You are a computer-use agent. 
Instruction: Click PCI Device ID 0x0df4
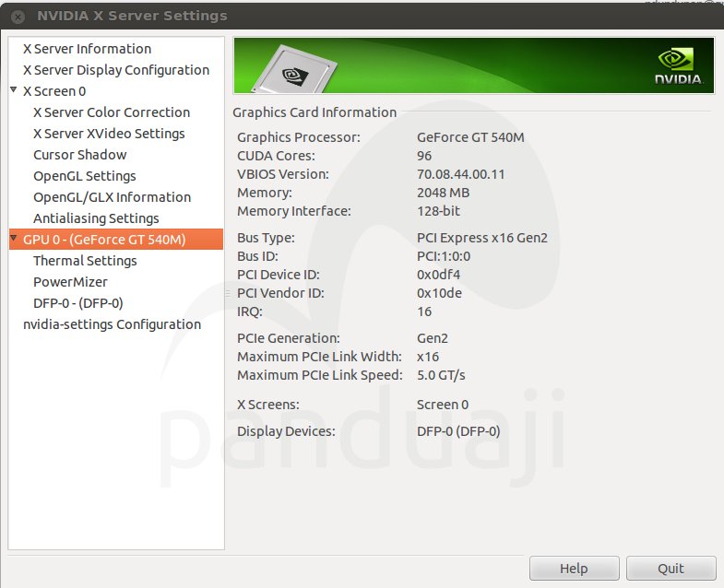439,275
